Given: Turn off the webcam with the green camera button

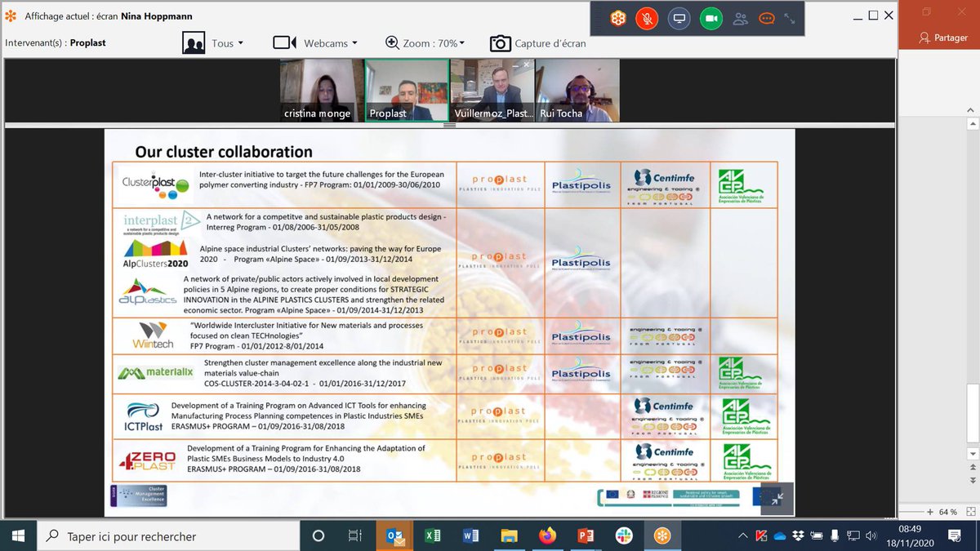Looking at the screenshot, I should 710,18.
